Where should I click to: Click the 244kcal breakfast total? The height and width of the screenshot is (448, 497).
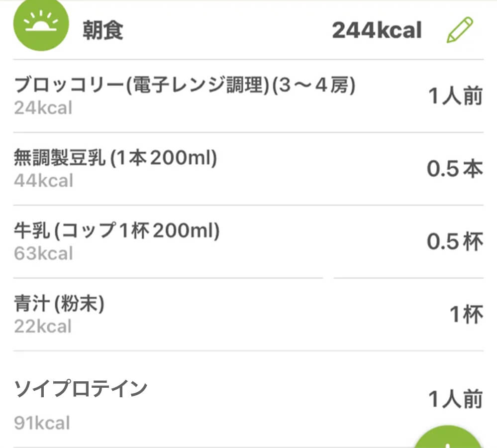[x=377, y=31]
